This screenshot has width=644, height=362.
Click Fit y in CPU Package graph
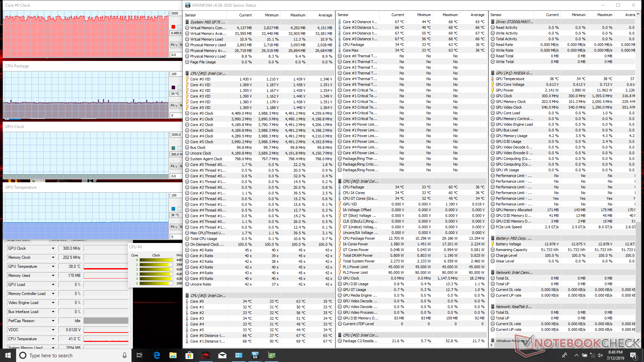pos(174,106)
